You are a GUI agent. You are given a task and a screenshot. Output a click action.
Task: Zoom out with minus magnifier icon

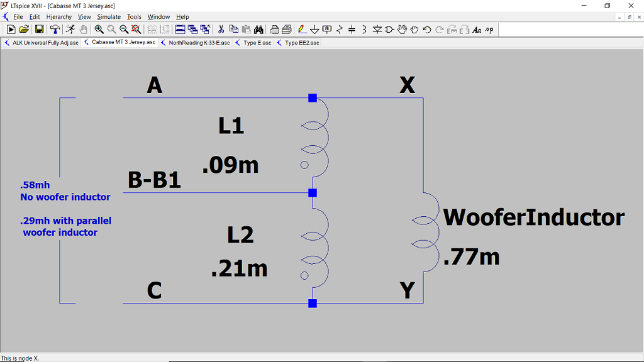click(124, 29)
